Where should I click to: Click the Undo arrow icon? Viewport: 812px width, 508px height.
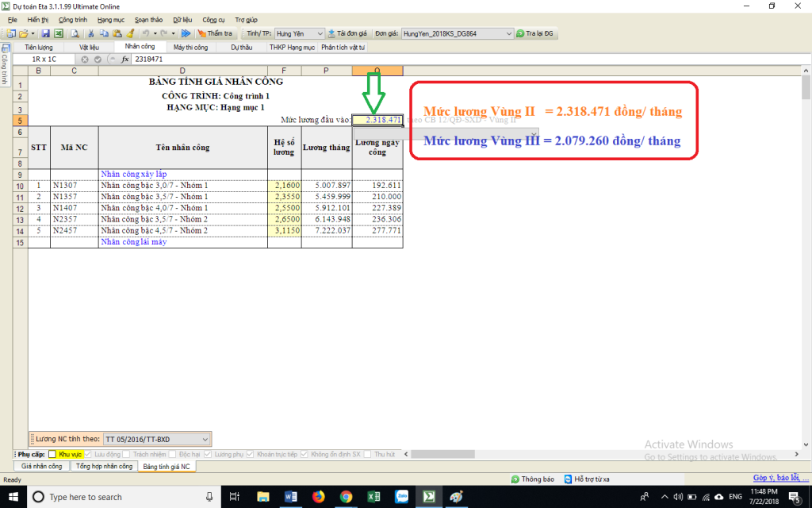(145, 34)
